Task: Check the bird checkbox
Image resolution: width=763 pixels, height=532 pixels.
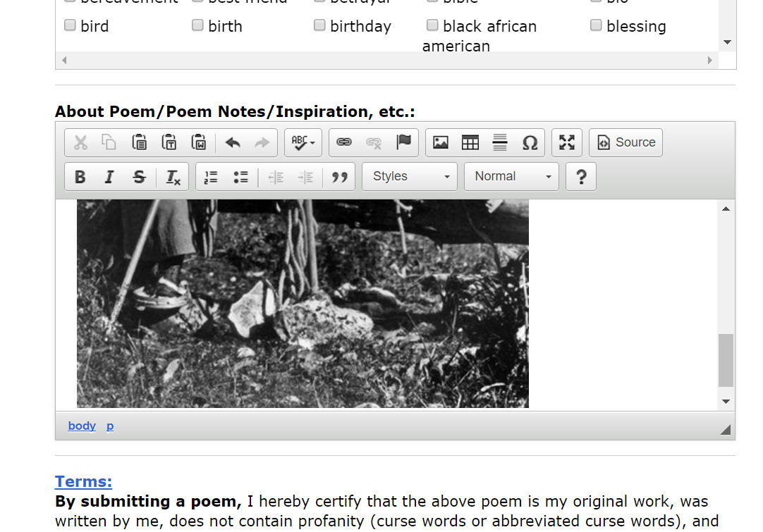Action: click(70, 25)
